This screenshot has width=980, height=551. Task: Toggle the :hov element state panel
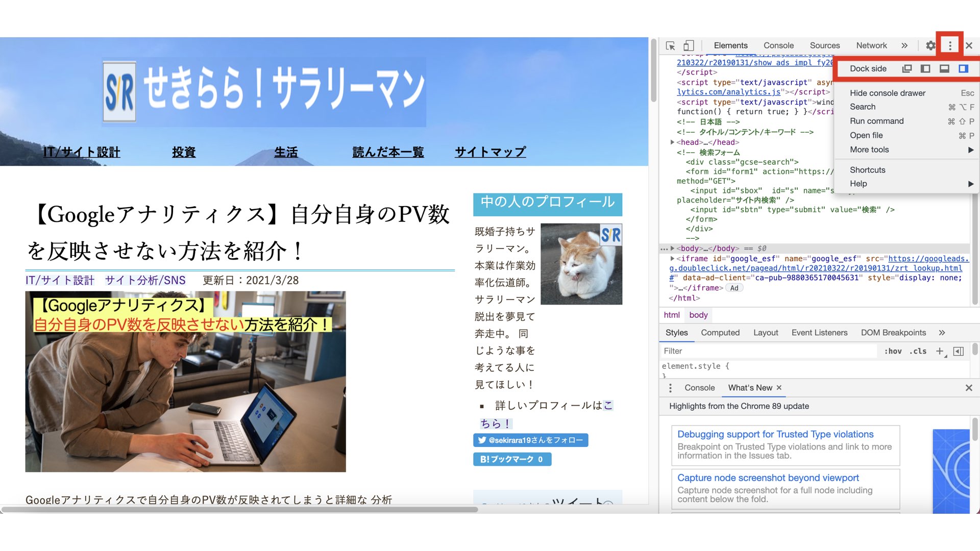(893, 351)
